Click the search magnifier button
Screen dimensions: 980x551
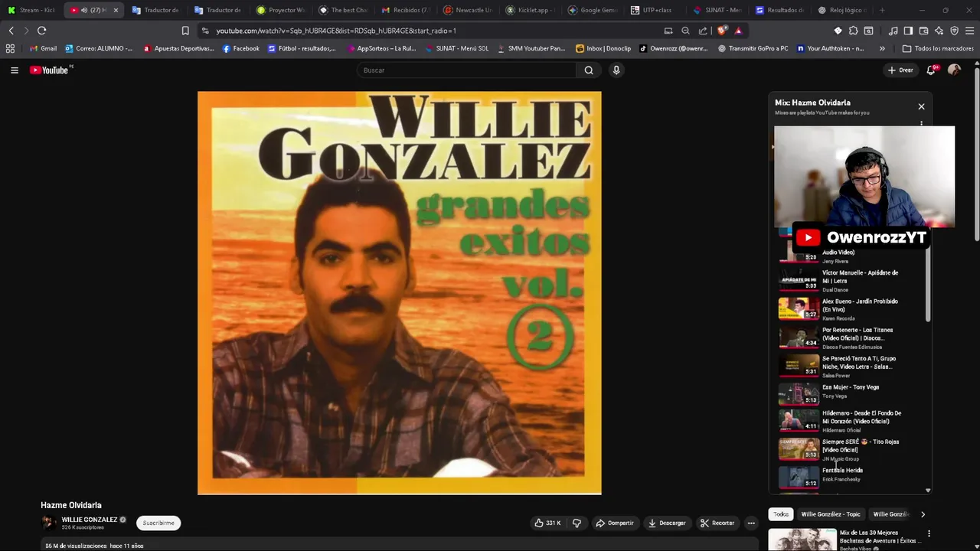pyautogui.click(x=589, y=70)
